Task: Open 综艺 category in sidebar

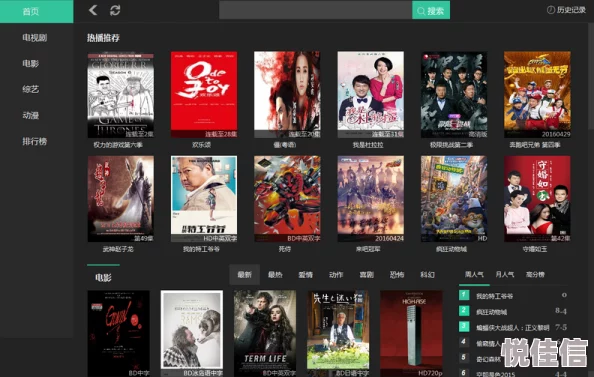Action: pos(31,89)
